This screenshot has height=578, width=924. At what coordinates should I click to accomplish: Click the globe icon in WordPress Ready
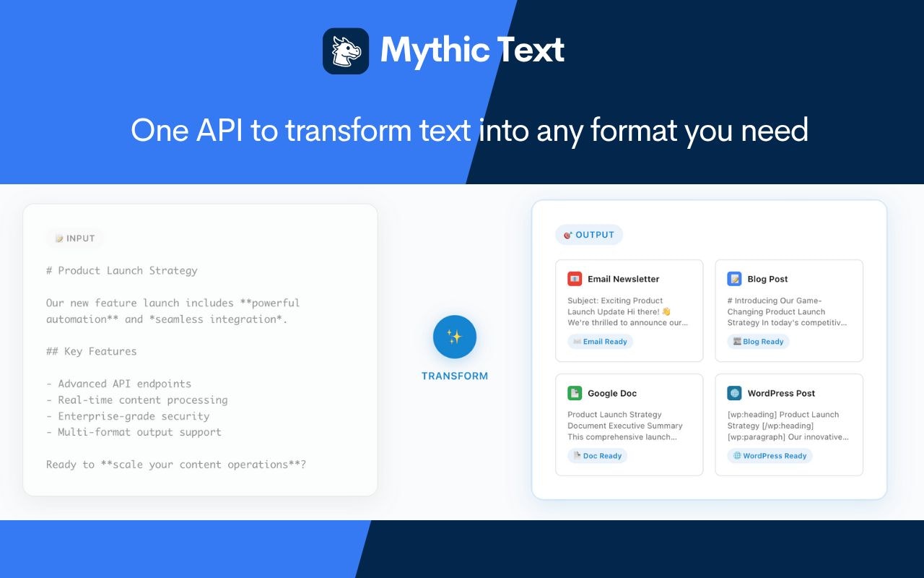[x=737, y=456]
